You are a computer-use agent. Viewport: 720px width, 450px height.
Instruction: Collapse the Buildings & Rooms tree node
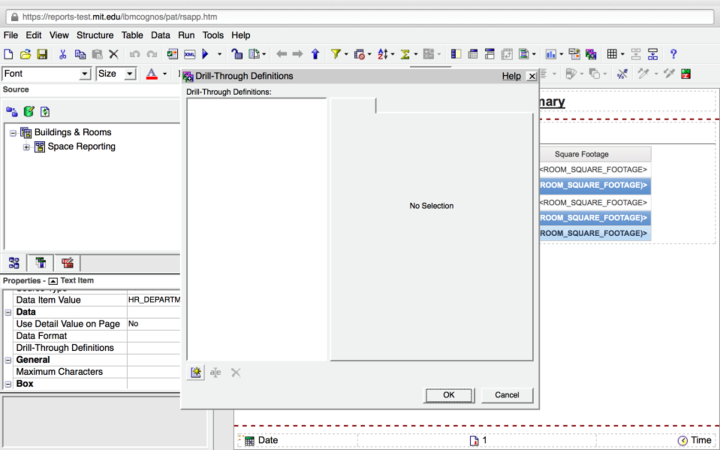[13, 132]
